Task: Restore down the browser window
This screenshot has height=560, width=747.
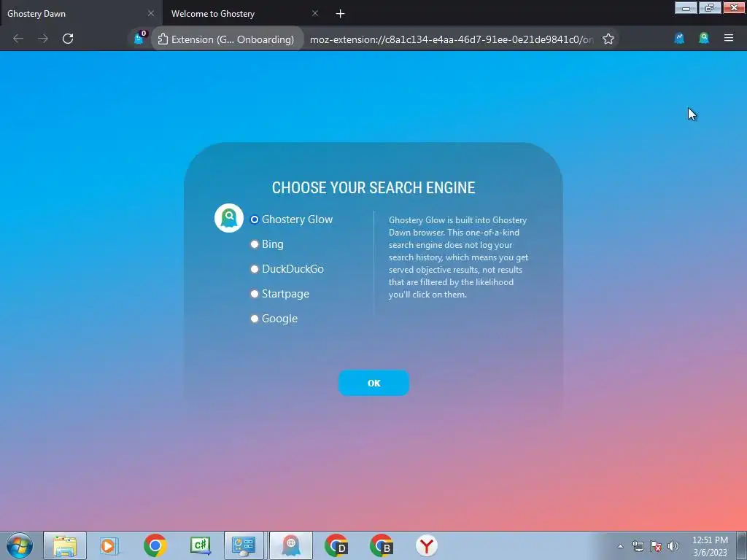Action: pyautogui.click(x=710, y=7)
